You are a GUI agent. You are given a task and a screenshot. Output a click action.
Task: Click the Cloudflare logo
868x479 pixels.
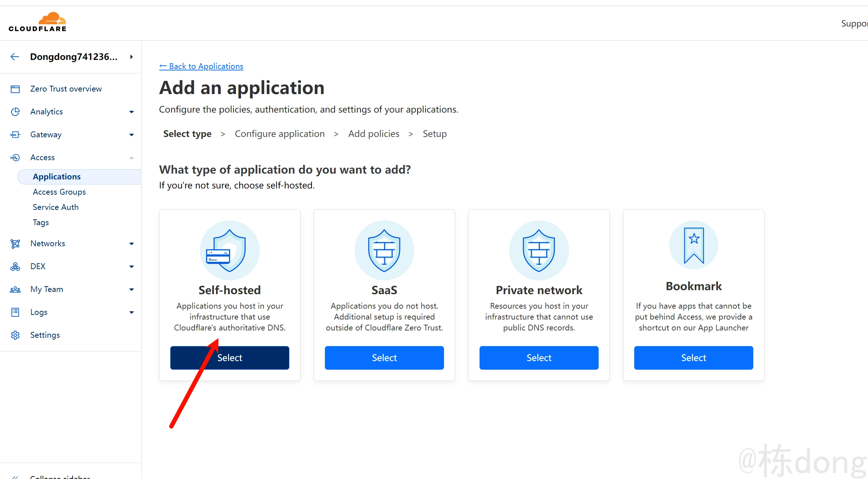(x=37, y=22)
